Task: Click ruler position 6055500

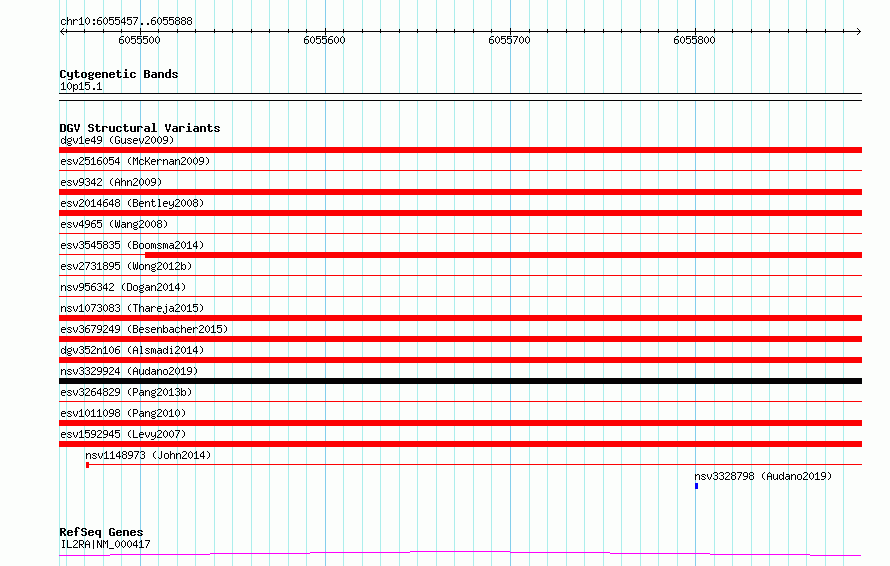Action: pos(140,40)
